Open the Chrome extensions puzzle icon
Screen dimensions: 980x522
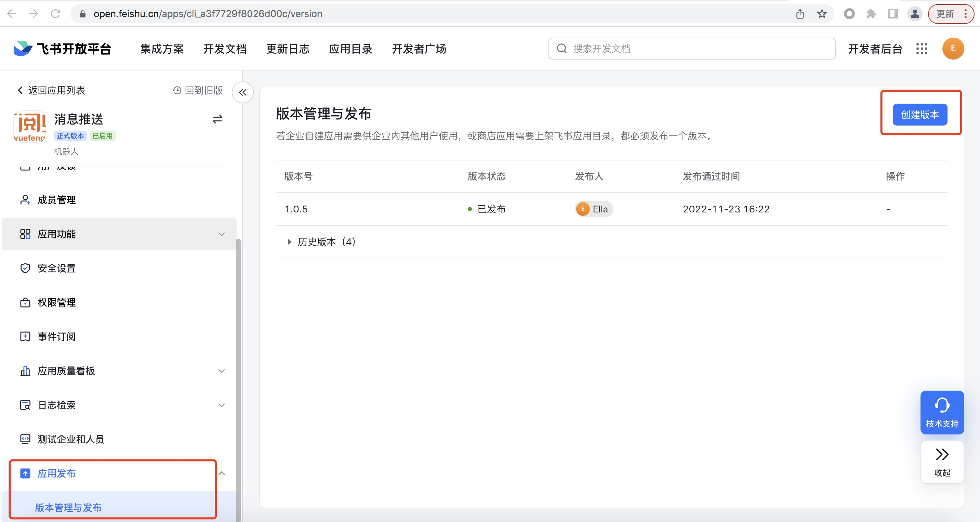[871, 14]
